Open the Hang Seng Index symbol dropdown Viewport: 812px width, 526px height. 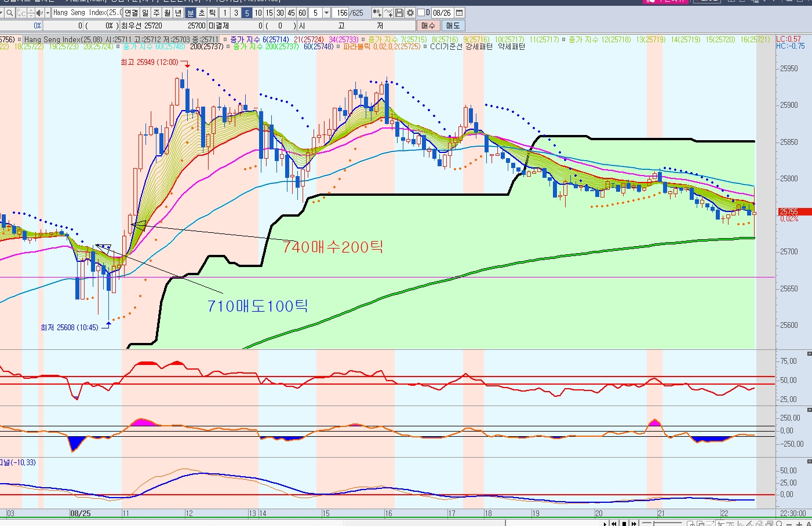[x=87, y=13]
